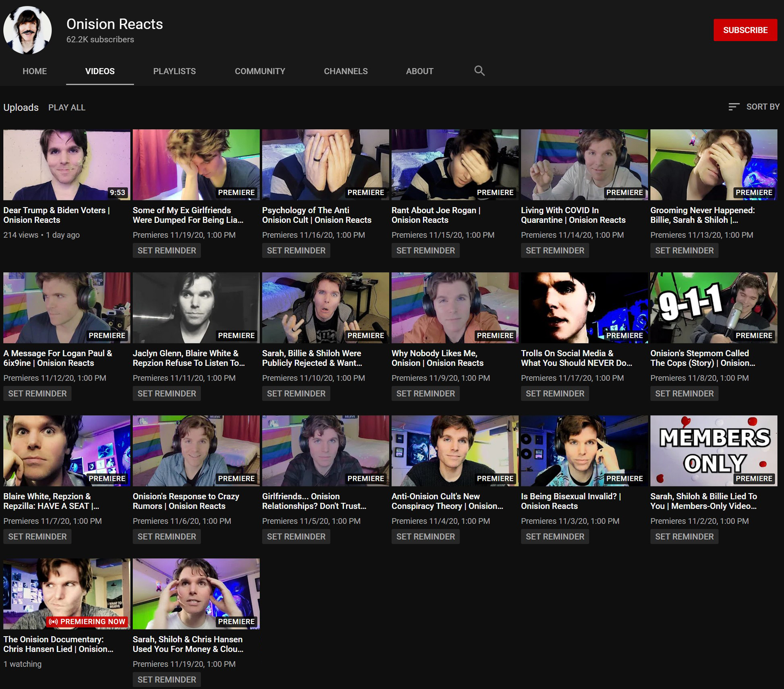The height and width of the screenshot is (689, 784).
Task: Switch to the Home tab
Action: coord(35,71)
